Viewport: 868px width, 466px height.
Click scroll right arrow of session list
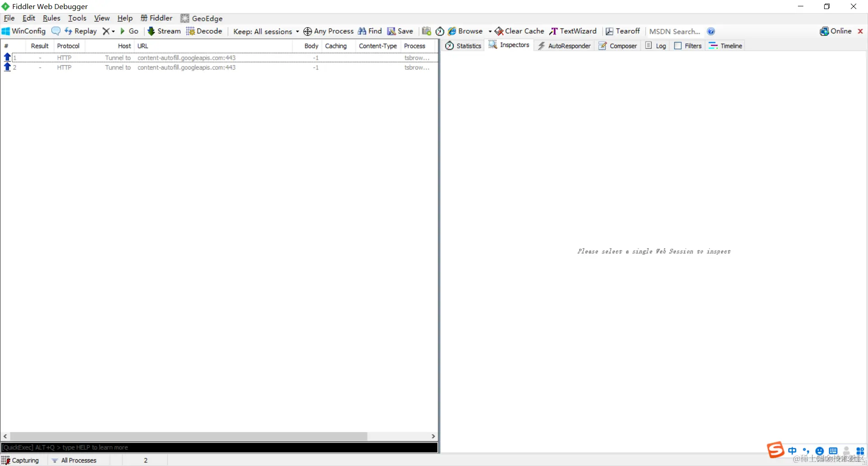[x=433, y=436]
